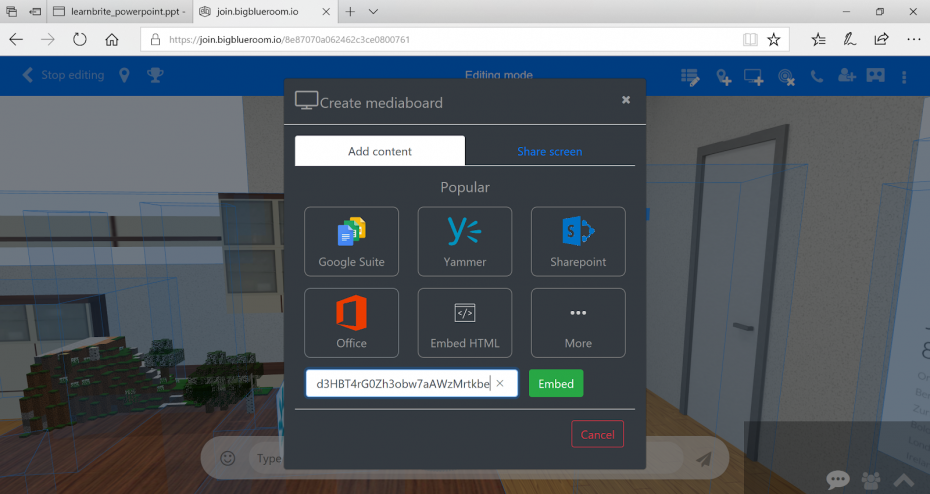Expand the panel with up chevron
This screenshot has width=930, height=494.
(x=904, y=479)
